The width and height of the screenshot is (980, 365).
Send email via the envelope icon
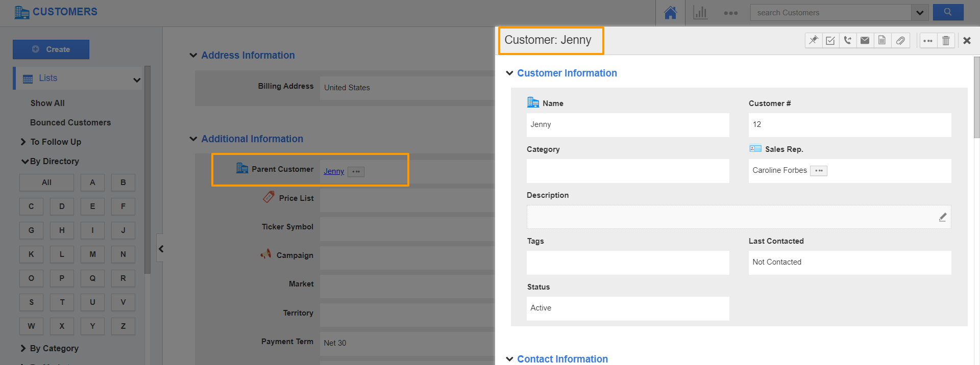point(865,40)
